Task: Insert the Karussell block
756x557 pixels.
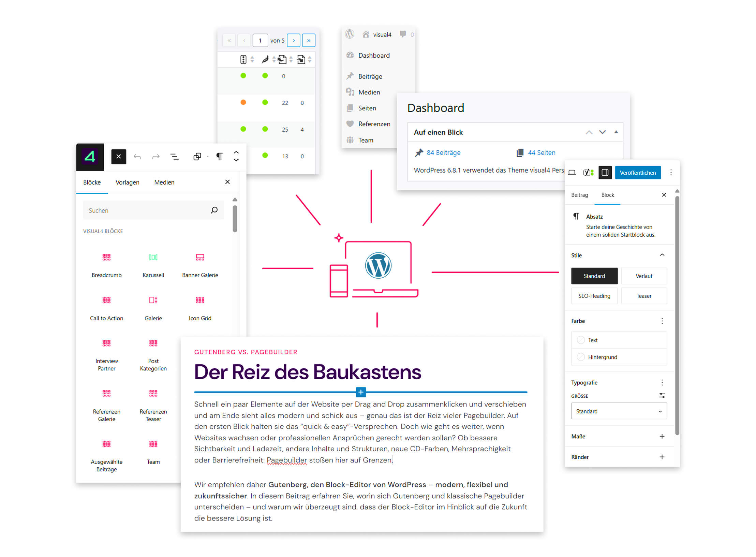Action: tap(153, 266)
